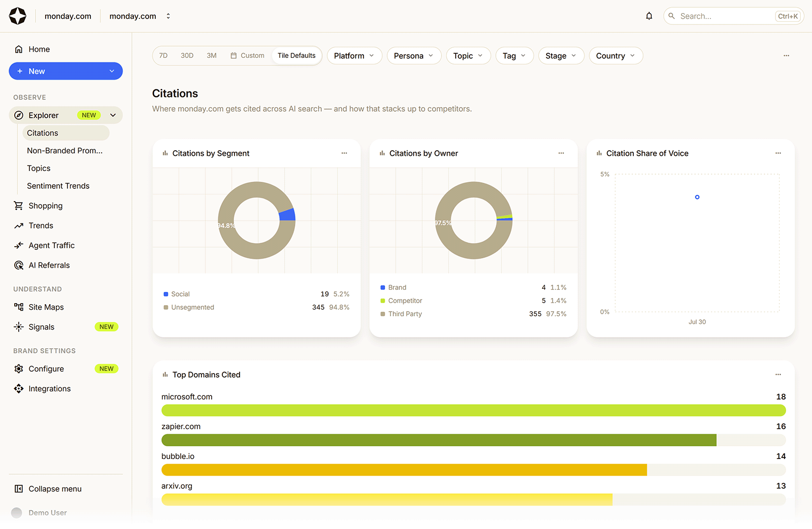
Task: Click the Explorer compass icon
Action: point(19,115)
